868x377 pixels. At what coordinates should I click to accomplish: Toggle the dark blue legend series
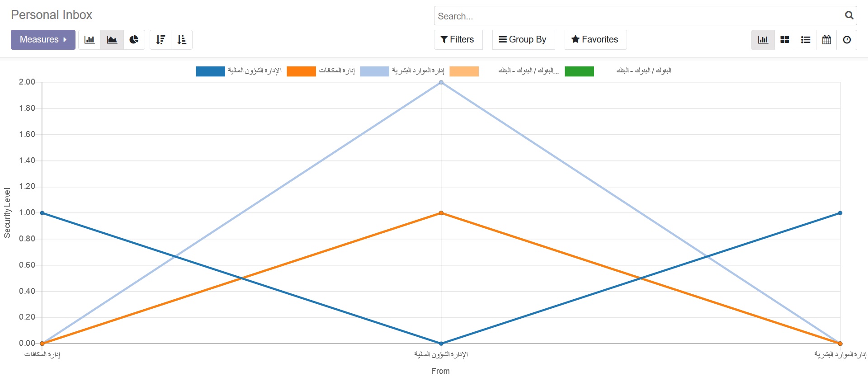point(210,71)
